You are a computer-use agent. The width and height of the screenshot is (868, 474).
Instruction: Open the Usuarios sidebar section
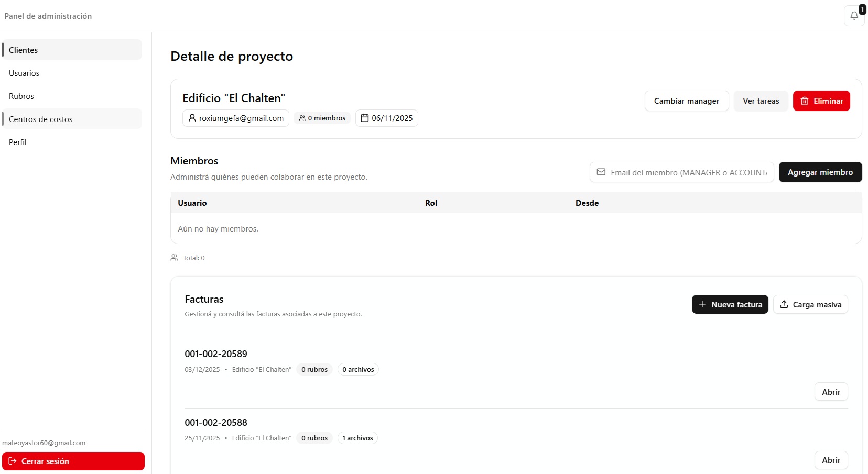tap(24, 73)
